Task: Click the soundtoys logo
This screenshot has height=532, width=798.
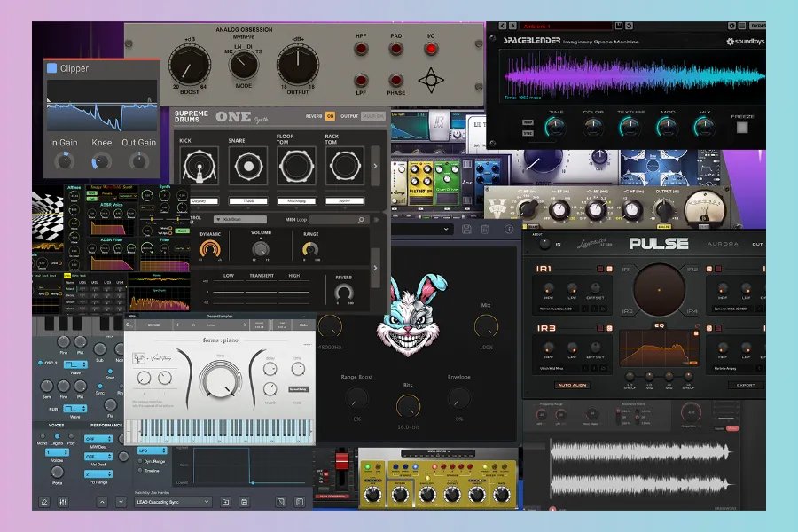Action: point(745,42)
